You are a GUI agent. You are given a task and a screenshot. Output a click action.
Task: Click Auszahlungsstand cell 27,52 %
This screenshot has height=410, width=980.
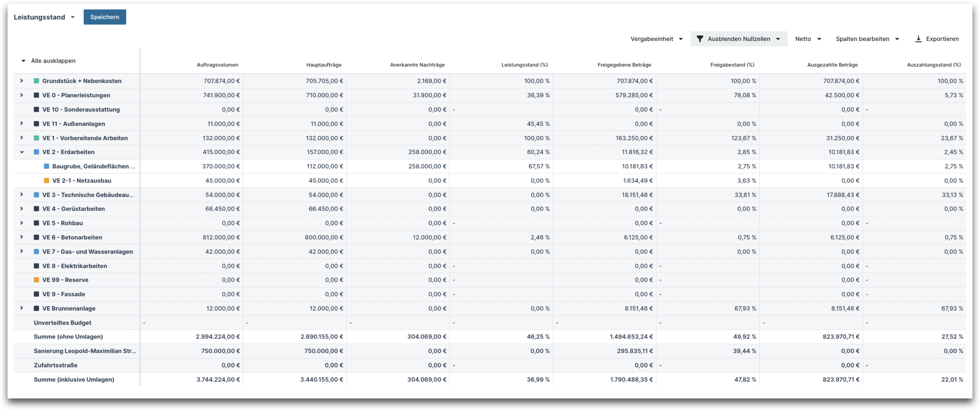[x=952, y=337]
